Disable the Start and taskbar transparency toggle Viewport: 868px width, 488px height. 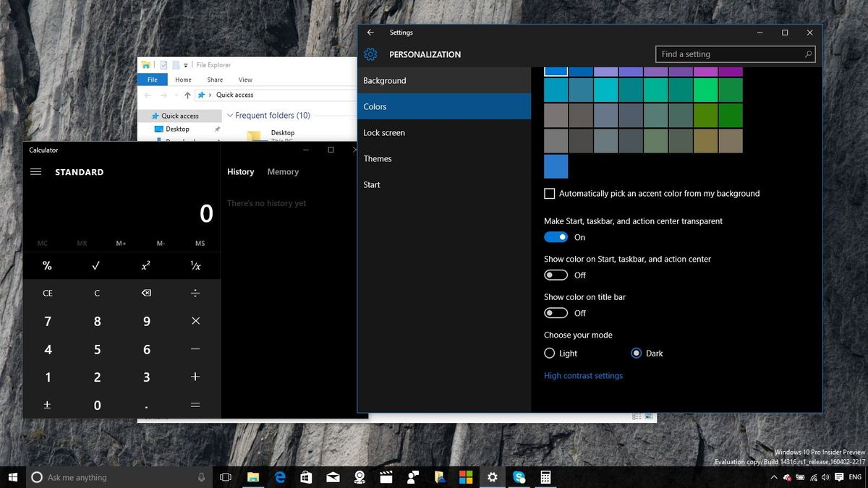556,236
